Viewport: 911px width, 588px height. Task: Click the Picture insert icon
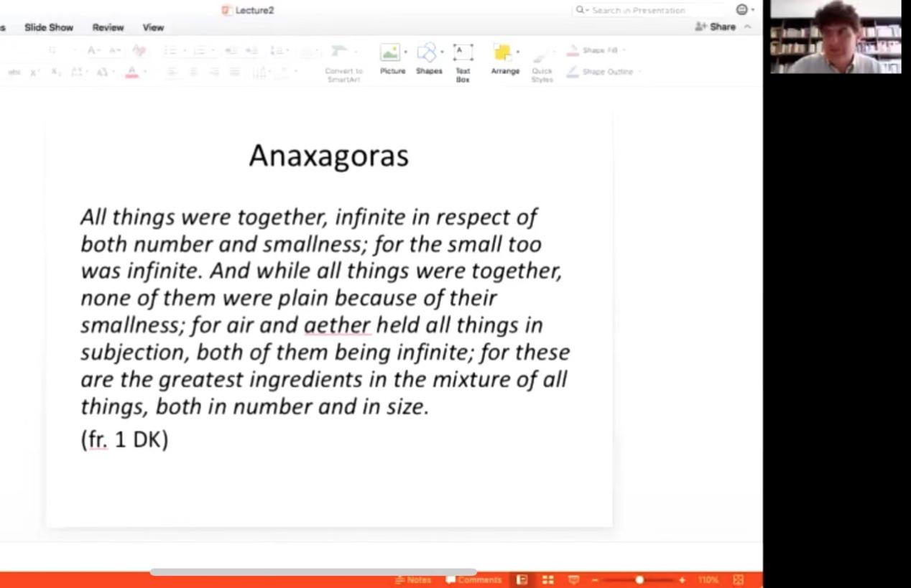pyautogui.click(x=390, y=52)
